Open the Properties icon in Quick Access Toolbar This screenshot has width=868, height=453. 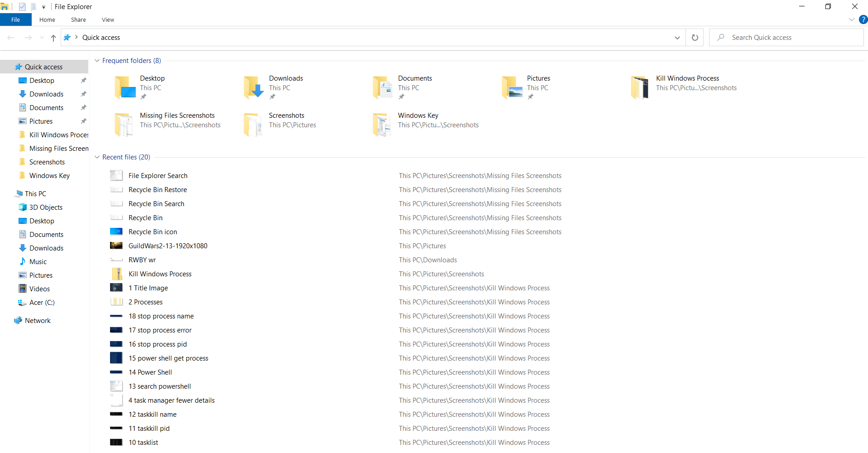point(22,7)
